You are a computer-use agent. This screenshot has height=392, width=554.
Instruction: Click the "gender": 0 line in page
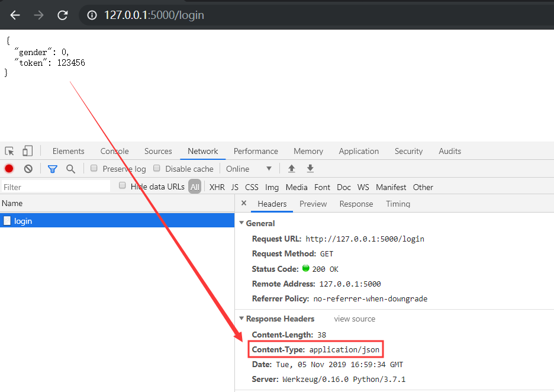coord(41,52)
